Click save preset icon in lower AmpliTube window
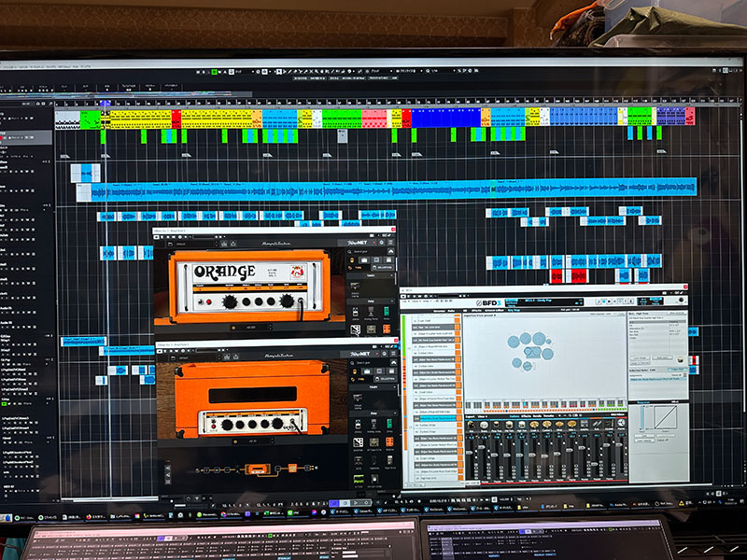Viewport: 747px width, 560px height. 227,357
